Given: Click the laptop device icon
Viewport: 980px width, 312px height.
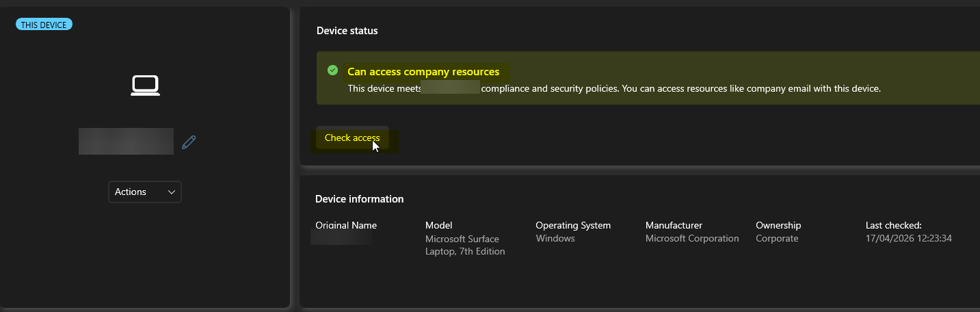Looking at the screenshot, I should (x=145, y=86).
